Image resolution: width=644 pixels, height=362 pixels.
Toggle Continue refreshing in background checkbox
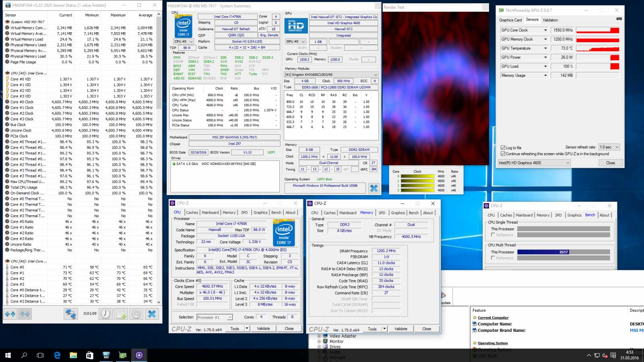point(503,154)
